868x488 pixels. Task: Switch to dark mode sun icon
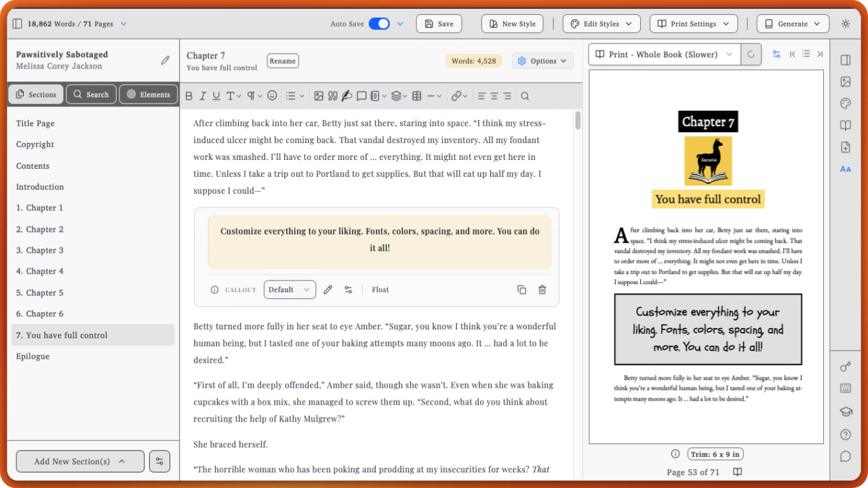click(846, 24)
